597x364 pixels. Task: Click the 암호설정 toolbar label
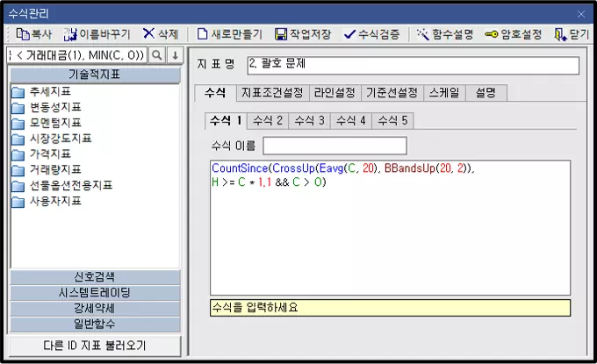pos(521,34)
